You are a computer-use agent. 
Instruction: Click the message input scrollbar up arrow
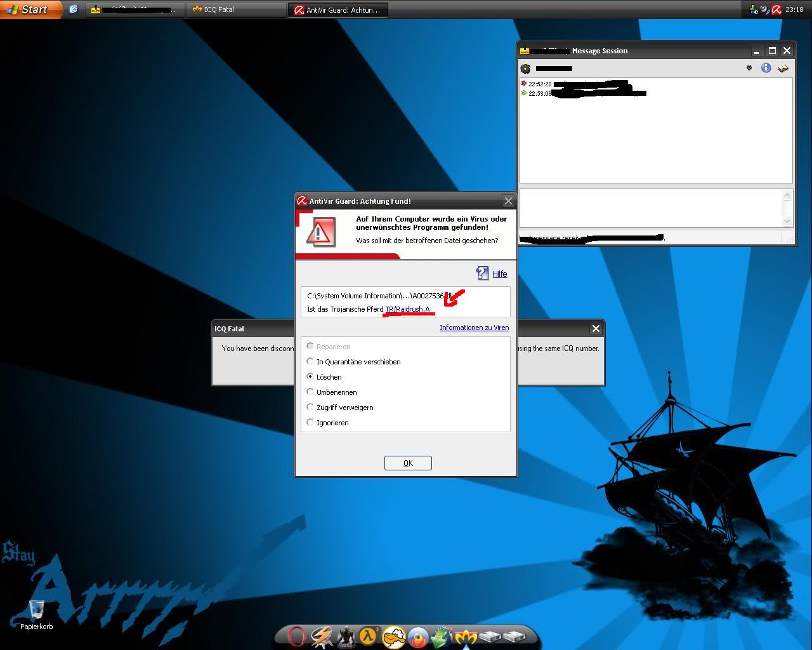787,196
